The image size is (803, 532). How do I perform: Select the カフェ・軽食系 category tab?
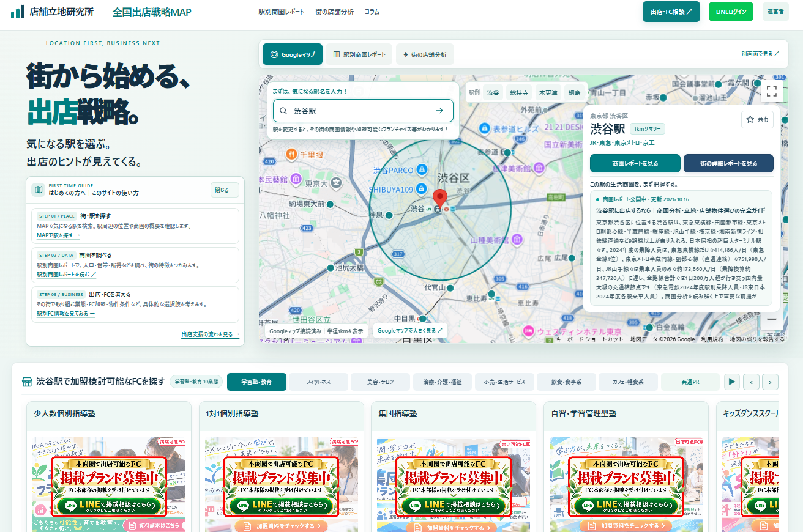(629, 382)
